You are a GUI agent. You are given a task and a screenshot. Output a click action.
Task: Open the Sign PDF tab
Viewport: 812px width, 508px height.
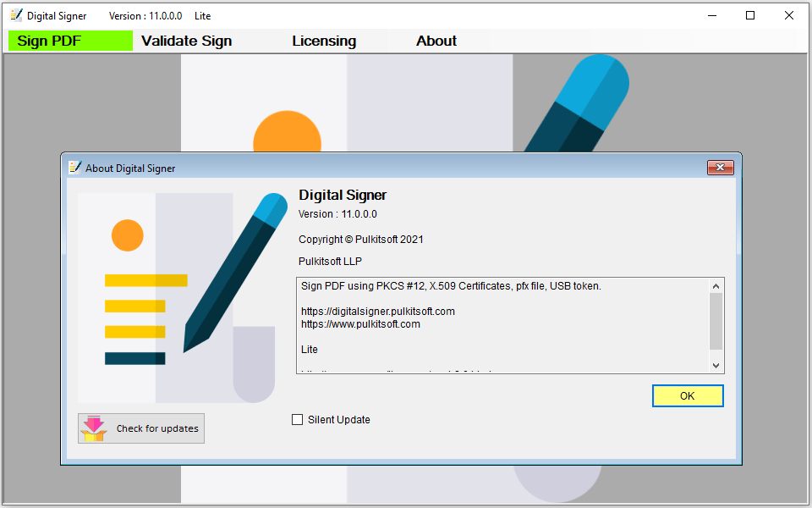coord(70,41)
